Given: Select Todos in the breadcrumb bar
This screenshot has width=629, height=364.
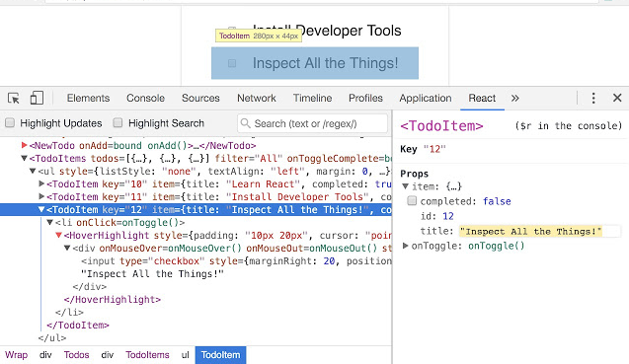Looking at the screenshot, I should click(x=76, y=355).
